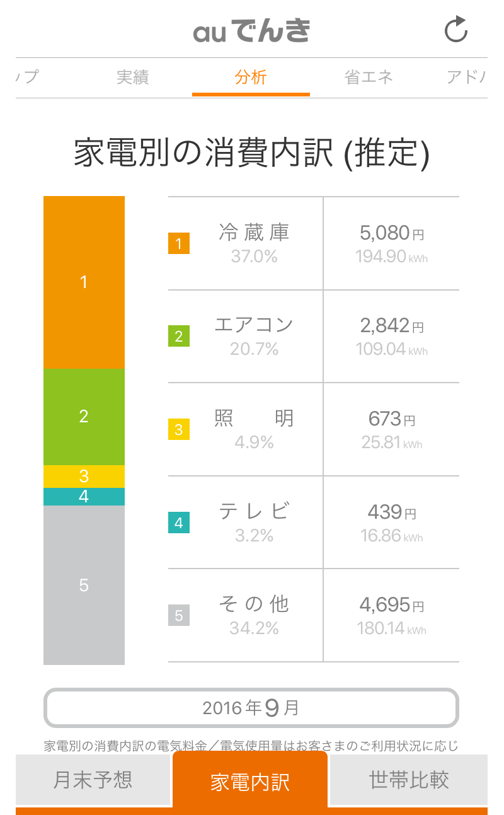Screen dimensions: 504x815
Task: Select the 分析 tab
Action: point(251,78)
